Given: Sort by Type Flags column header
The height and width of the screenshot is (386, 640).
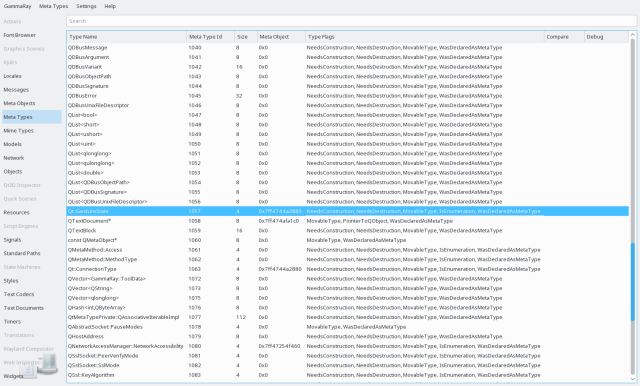Looking at the screenshot, I should coord(424,37).
